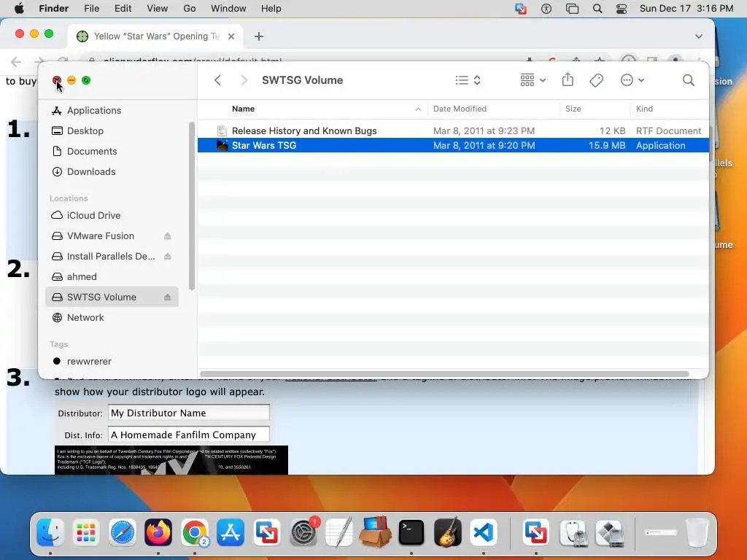Click the Finder sidebar scrollbar
This screenshot has height=560, width=747.
pos(192,206)
